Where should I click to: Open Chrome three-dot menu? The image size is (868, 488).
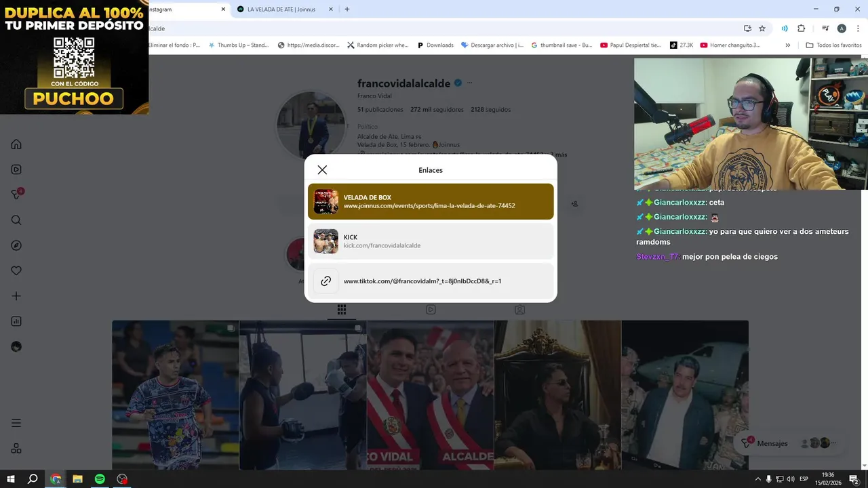pos(856,28)
